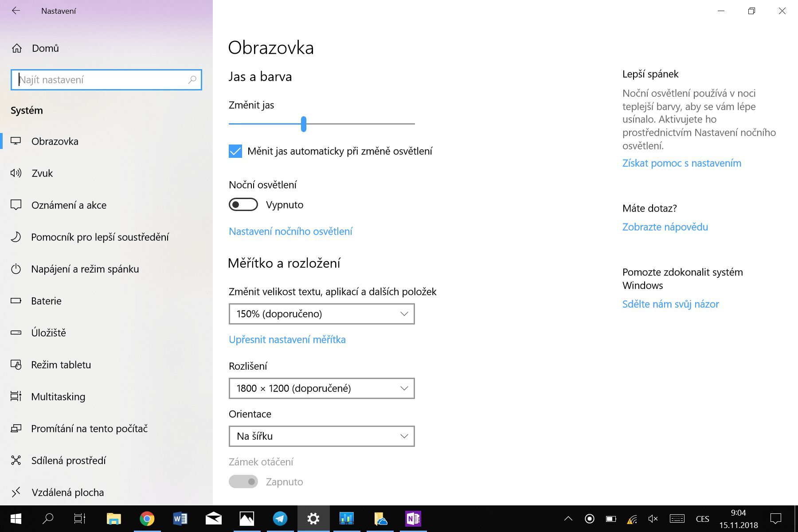798x532 pixels.
Task: Toggle the Zámek otáčení switch
Action: (x=243, y=481)
